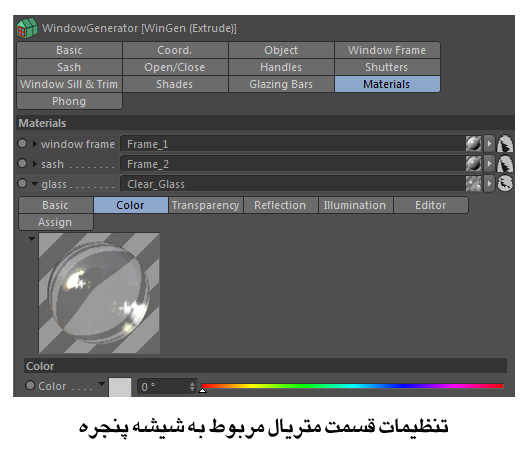Screen dimensions: 530x452
Task: Click the Frame_2 material link field
Action: pyautogui.click(x=293, y=164)
